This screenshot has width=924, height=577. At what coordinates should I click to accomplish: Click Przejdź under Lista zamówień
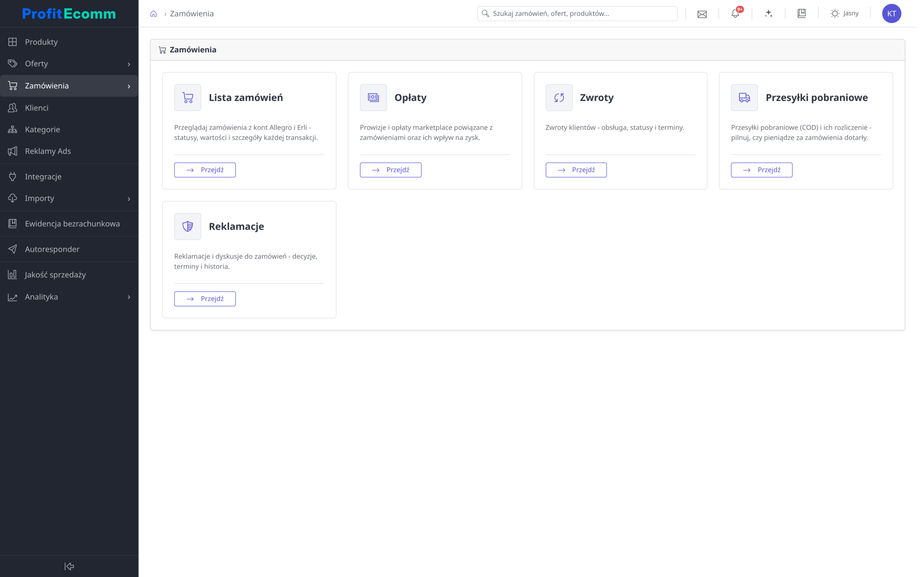point(205,170)
